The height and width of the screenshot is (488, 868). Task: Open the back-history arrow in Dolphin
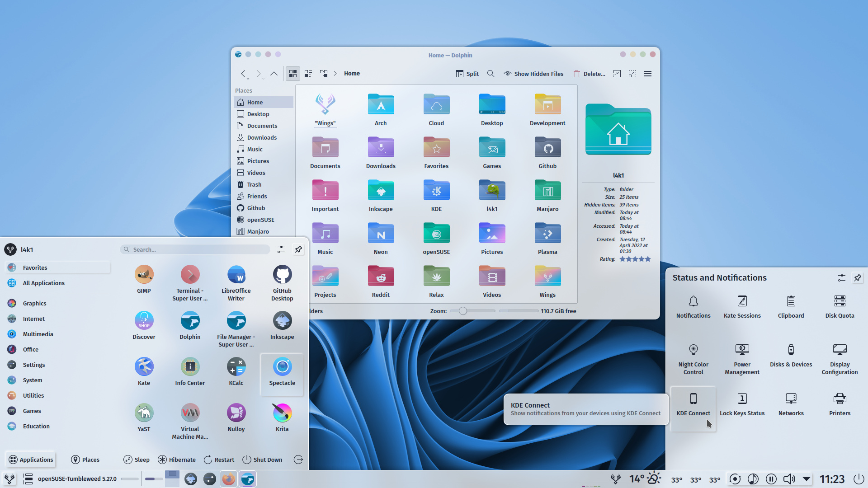pos(244,74)
